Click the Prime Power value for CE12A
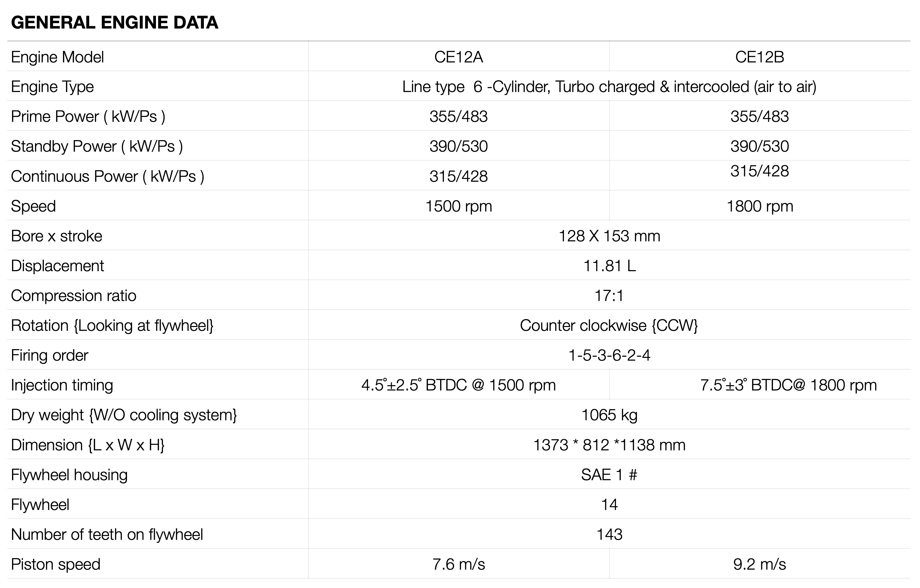This screenshot has width=920, height=588. (x=458, y=116)
